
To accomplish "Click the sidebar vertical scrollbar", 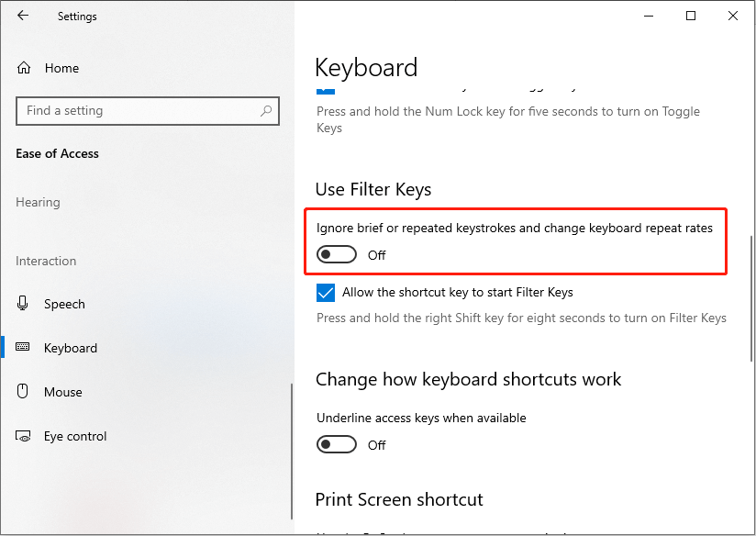I will [292, 451].
